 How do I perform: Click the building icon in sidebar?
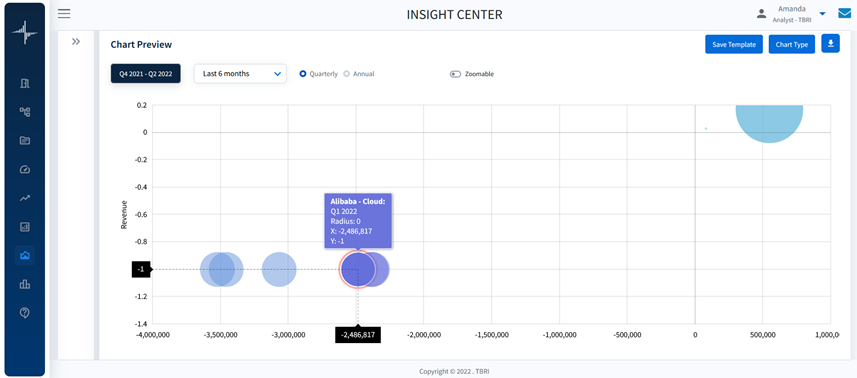(25, 83)
